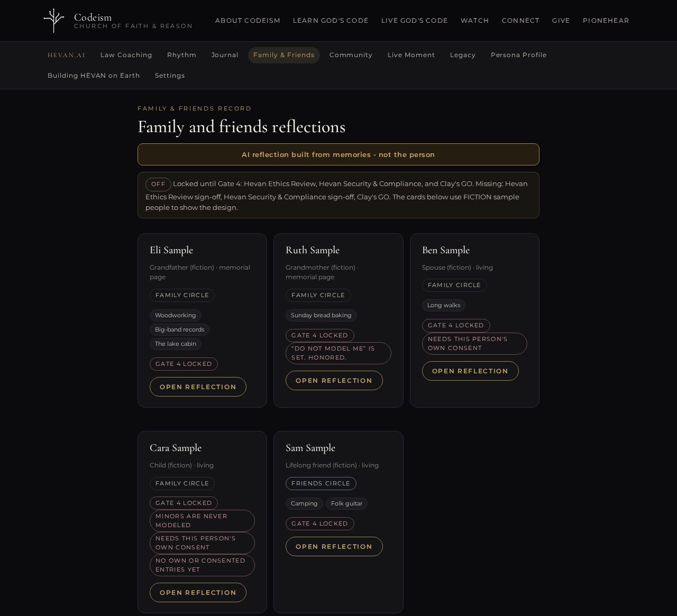Click the OFF status pill
The height and width of the screenshot is (616, 677).
(x=158, y=184)
